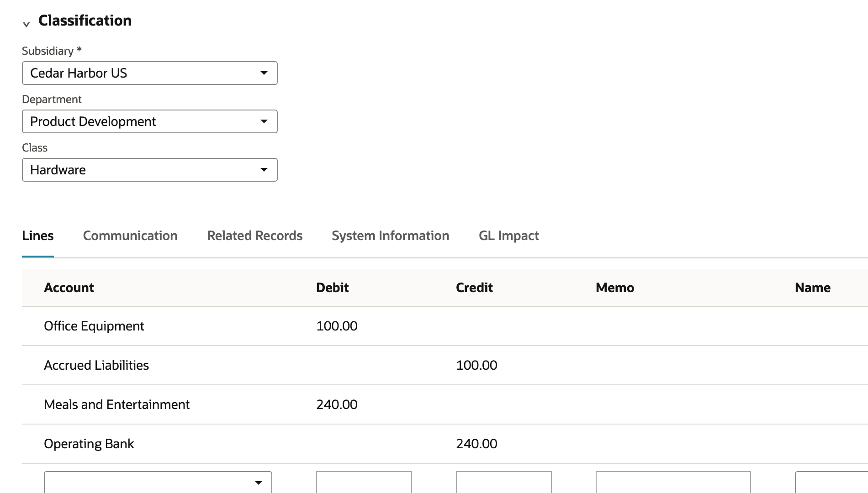Select the Office Equipment account row

(445, 326)
